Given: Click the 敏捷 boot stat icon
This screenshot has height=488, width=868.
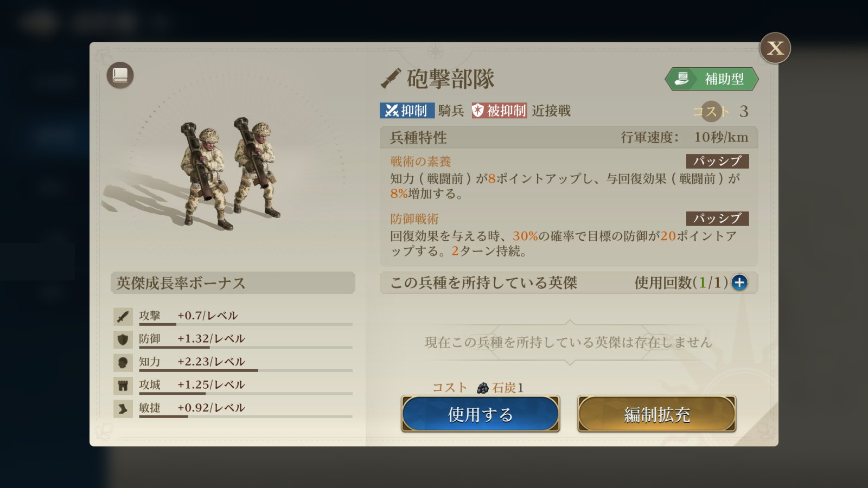Looking at the screenshot, I should pos(123,408).
